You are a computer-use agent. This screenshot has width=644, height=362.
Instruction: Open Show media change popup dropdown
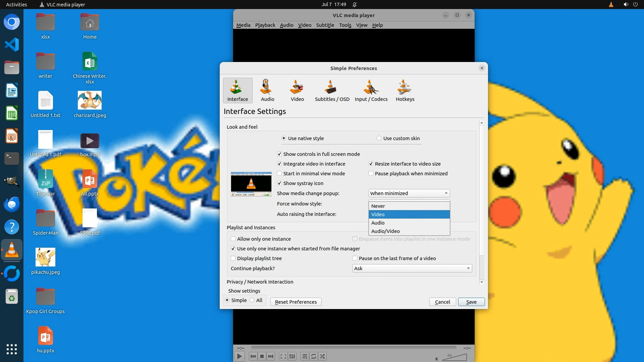point(409,193)
